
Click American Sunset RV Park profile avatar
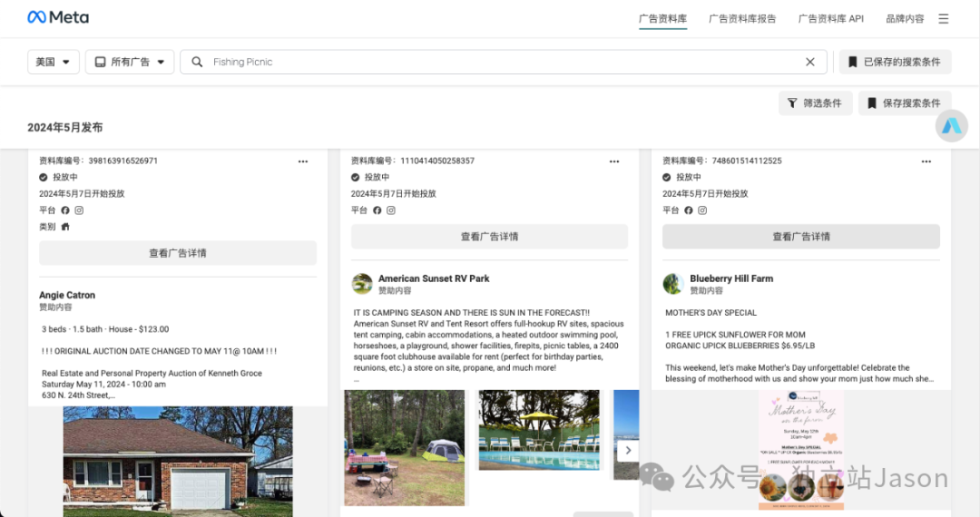[362, 284]
